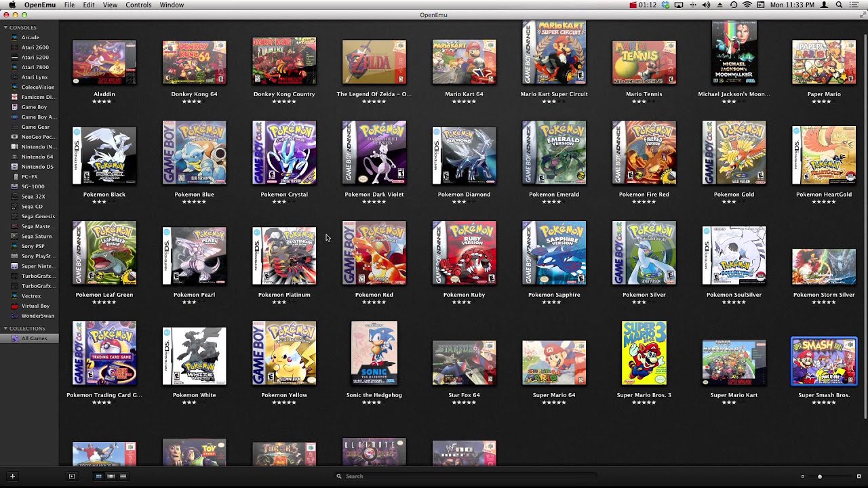The image size is (868, 488).
Task: Open the Nintendo 64 library
Action: (29, 157)
